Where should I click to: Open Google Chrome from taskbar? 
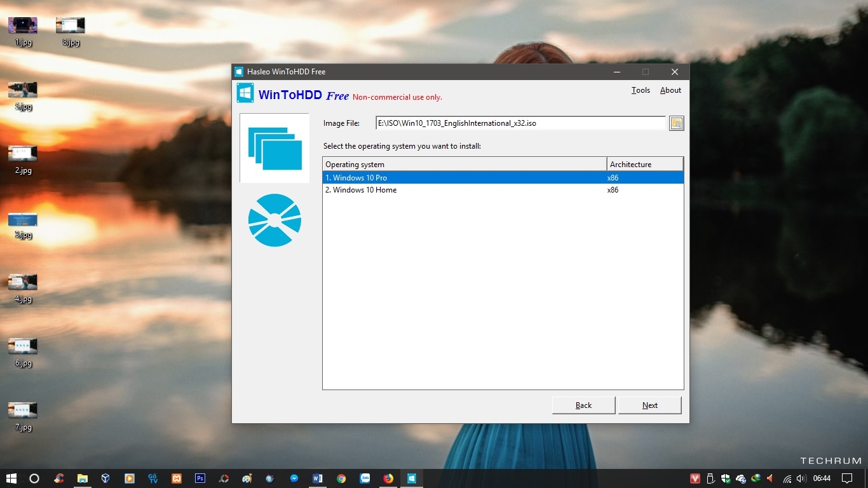click(x=341, y=478)
